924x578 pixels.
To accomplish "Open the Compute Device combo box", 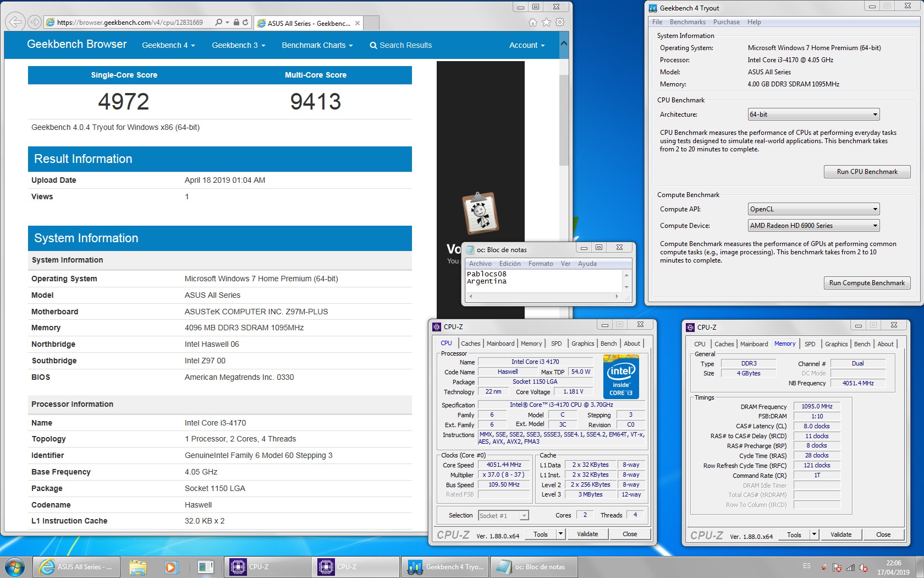I will [813, 226].
